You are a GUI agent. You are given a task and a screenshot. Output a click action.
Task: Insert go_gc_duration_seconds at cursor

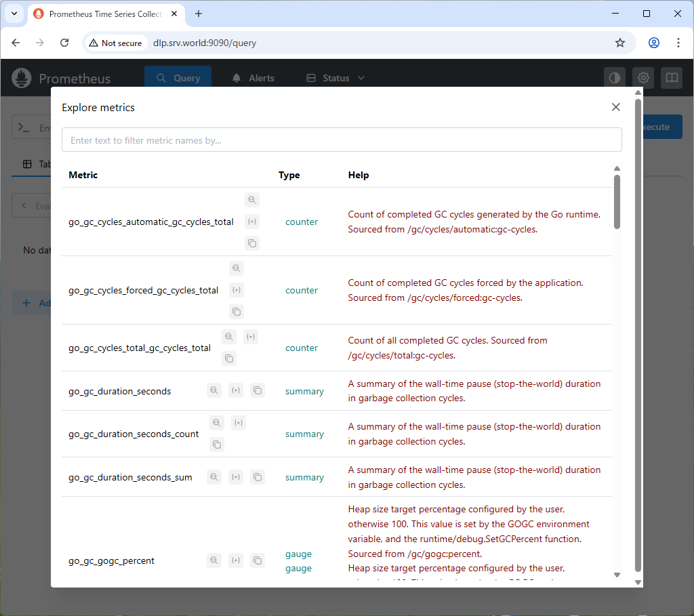pos(235,391)
